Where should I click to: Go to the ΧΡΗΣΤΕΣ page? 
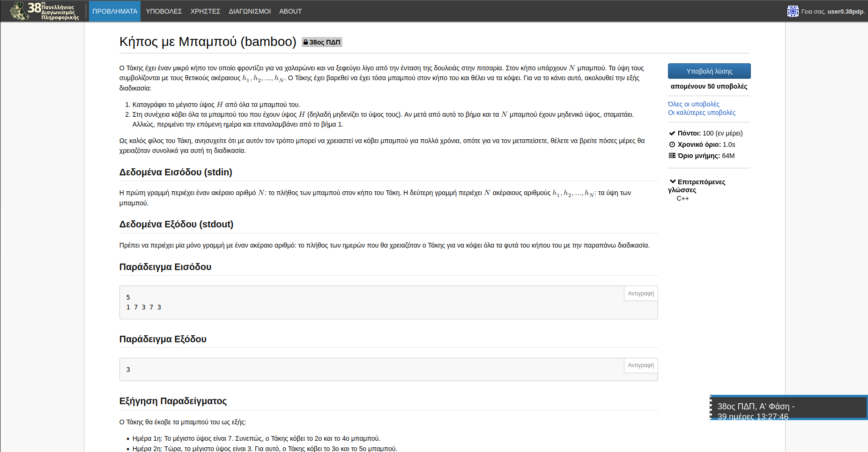(x=205, y=11)
